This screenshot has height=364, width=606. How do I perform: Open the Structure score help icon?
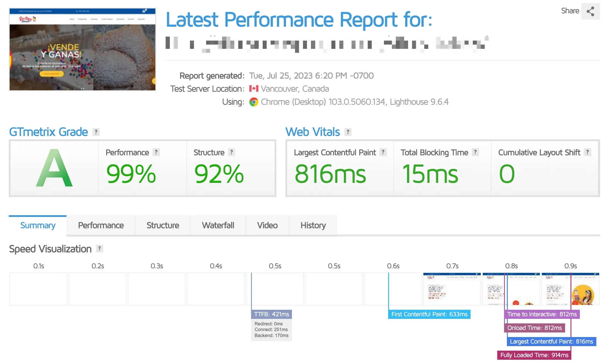tap(231, 152)
